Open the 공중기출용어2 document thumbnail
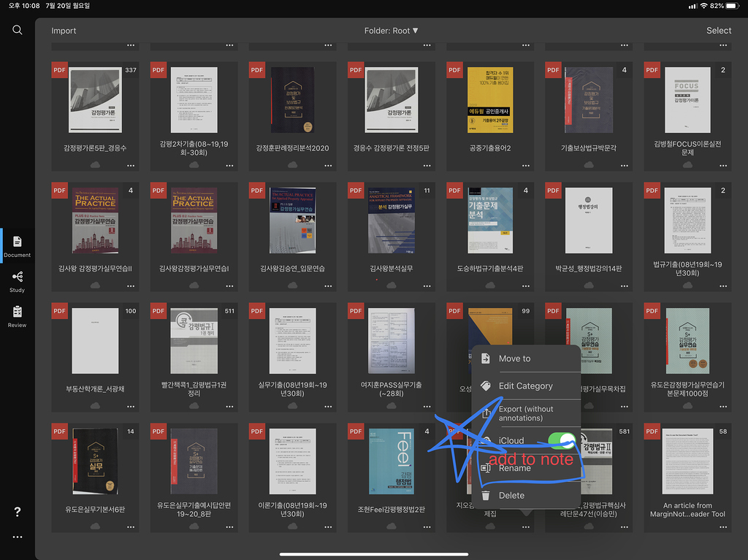 tap(489, 100)
